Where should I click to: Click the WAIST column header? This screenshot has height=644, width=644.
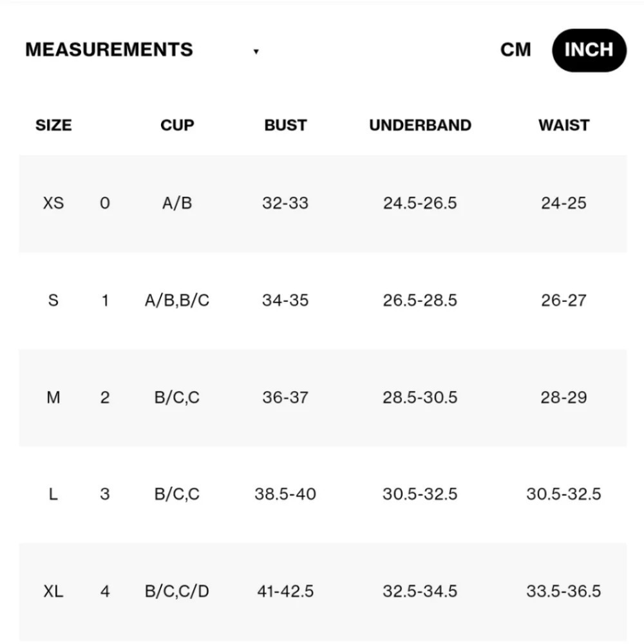coord(564,126)
